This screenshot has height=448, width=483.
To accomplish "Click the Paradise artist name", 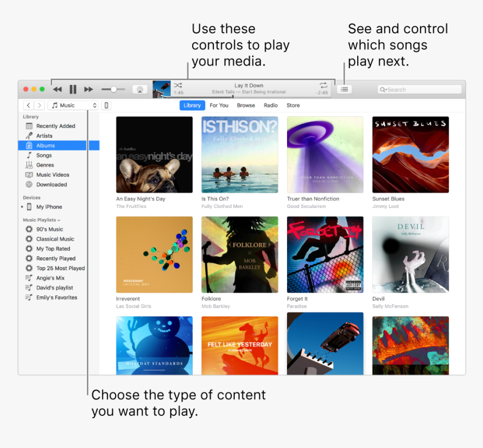I will (x=297, y=306).
